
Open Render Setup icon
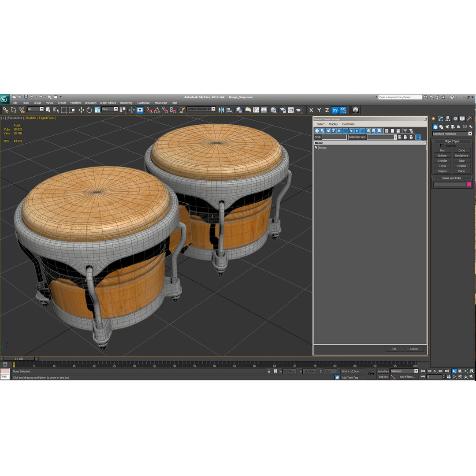coord(283,110)
